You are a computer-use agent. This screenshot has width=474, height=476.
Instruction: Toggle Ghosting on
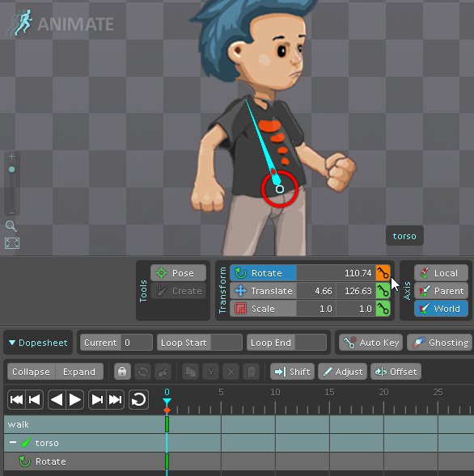coord(440,343)
